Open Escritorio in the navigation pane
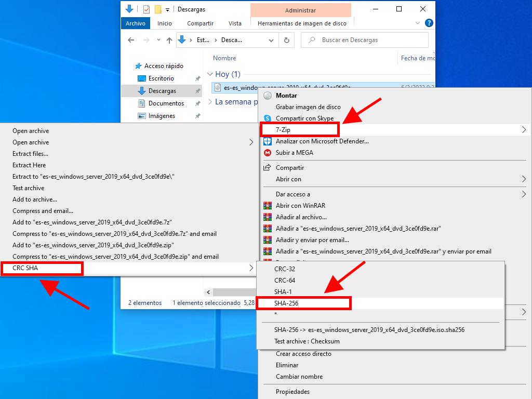 coord(161,78)
